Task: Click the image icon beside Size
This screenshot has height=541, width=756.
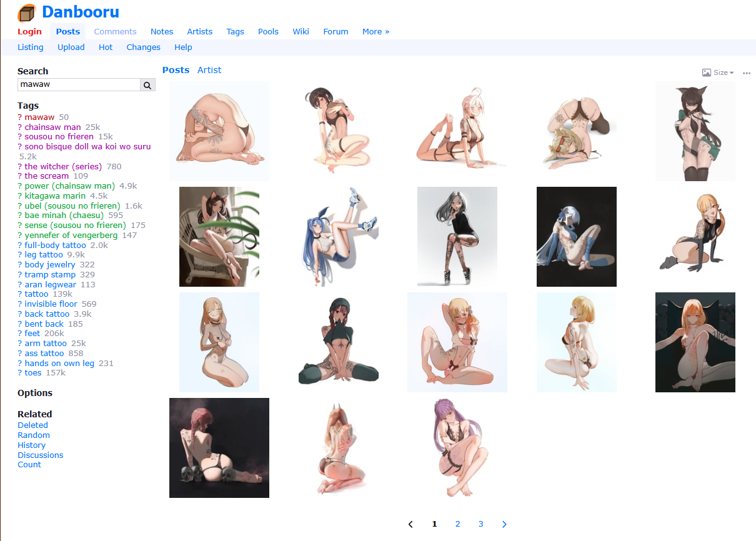Action: click(707, 72)
